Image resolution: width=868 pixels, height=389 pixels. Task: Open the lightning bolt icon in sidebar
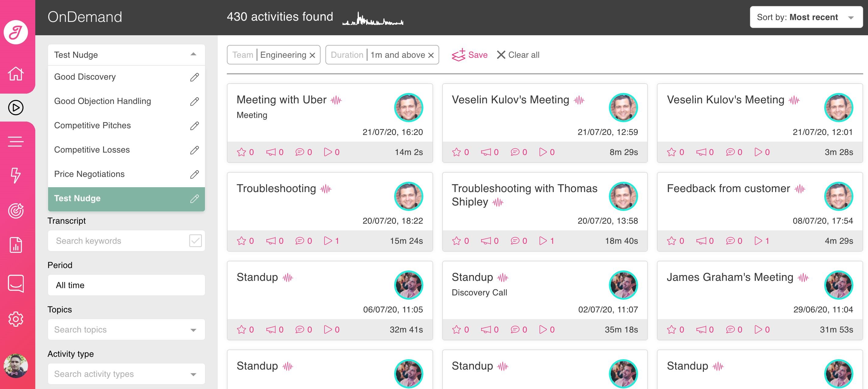(x=16, y=175)
